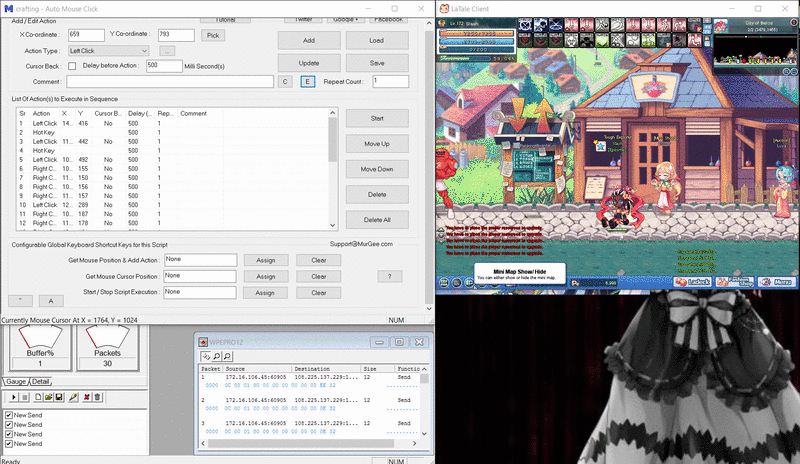Screen dimensions: 800x464
Task: Click save disk icon in WPE toolbar
Action: [59, 397]
